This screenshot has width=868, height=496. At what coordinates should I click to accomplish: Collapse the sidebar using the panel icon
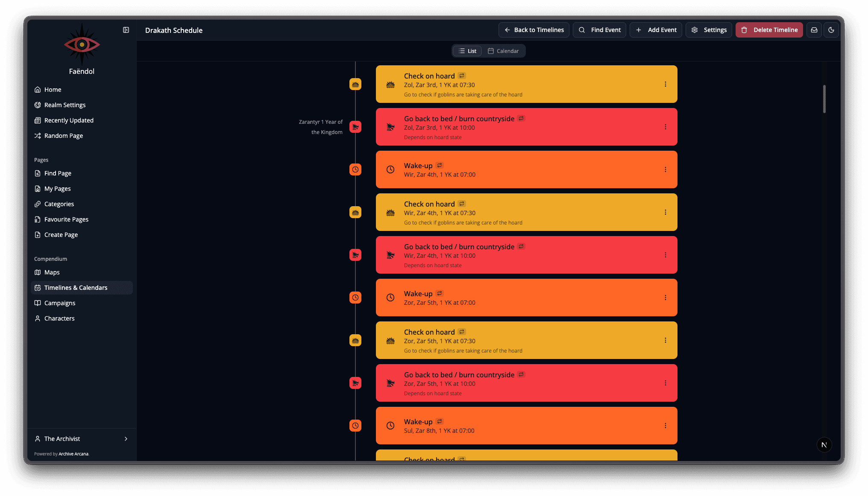pos(126,30)
